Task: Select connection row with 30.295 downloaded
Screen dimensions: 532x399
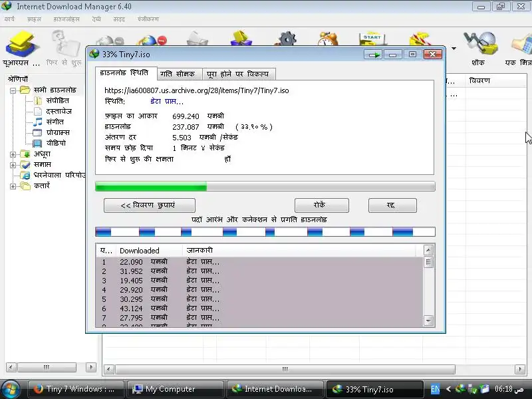Action: (x=259, y=299)
